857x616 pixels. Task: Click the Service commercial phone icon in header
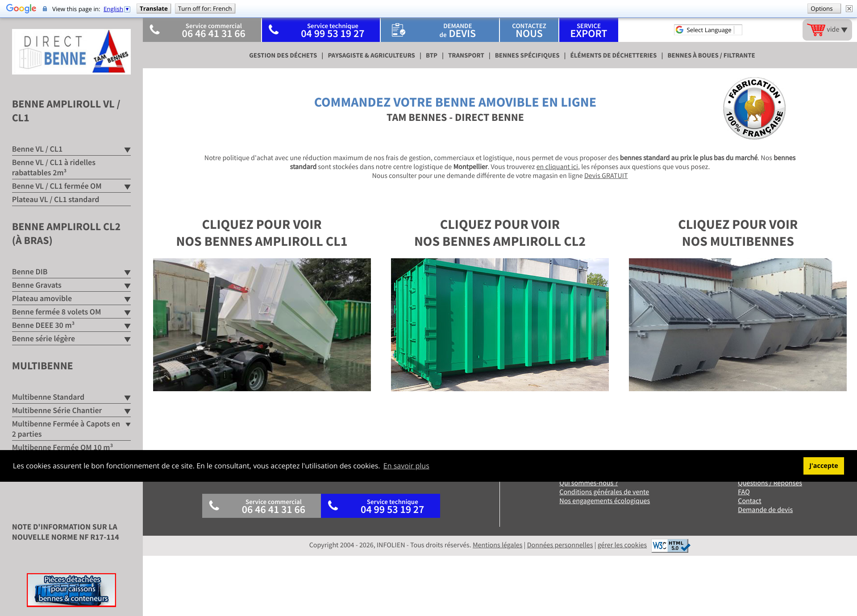coord(154,30)
